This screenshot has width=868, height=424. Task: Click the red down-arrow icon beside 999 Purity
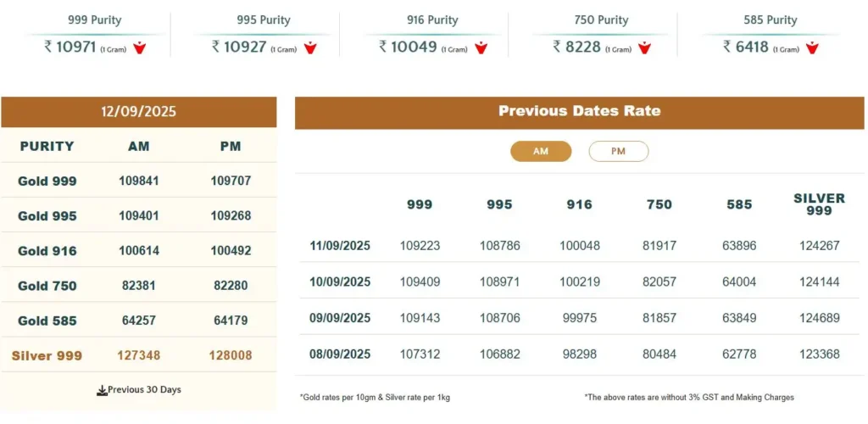pos(140,47)
